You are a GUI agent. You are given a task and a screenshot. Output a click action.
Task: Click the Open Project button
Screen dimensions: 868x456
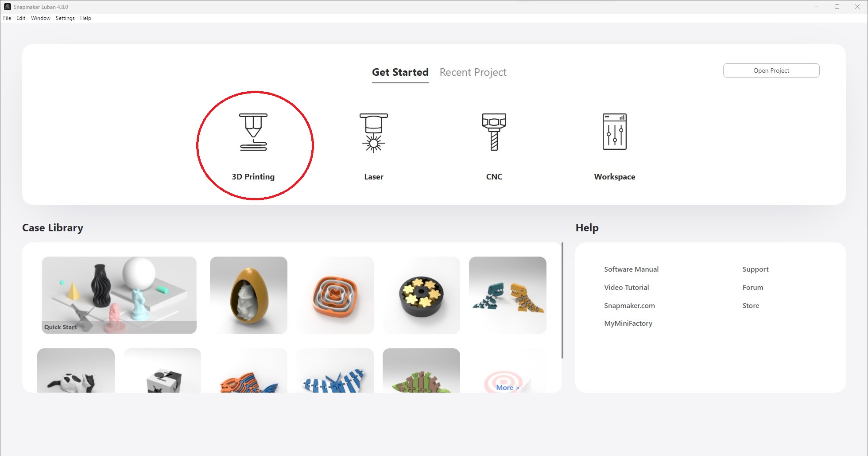[771, 70]
